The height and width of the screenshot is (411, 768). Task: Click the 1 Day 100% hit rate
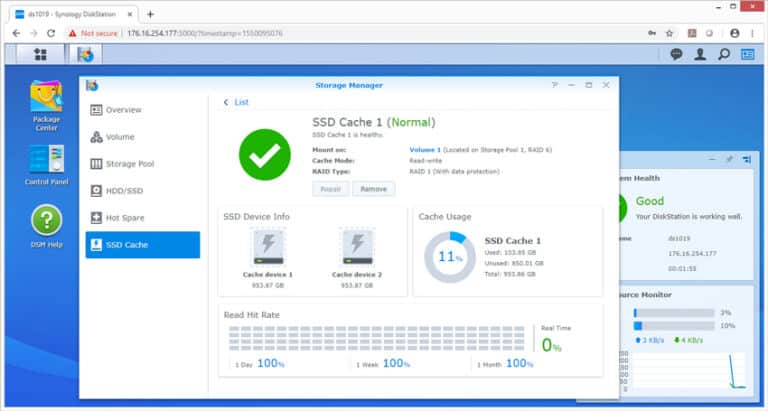tap(260, 363)
